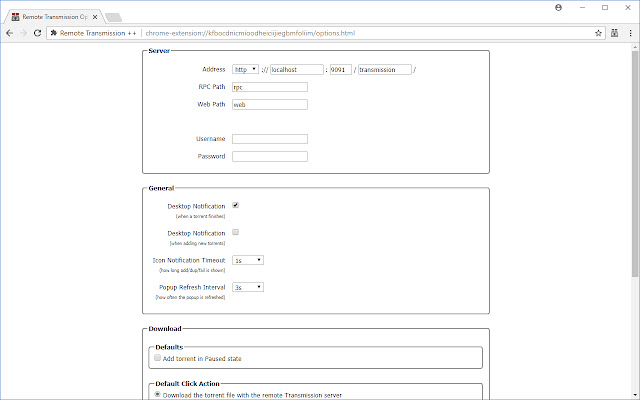The image size is (640, 400).
Task: Edit the localhost host field
Action: pyautogui.click(x=297, y=70)
